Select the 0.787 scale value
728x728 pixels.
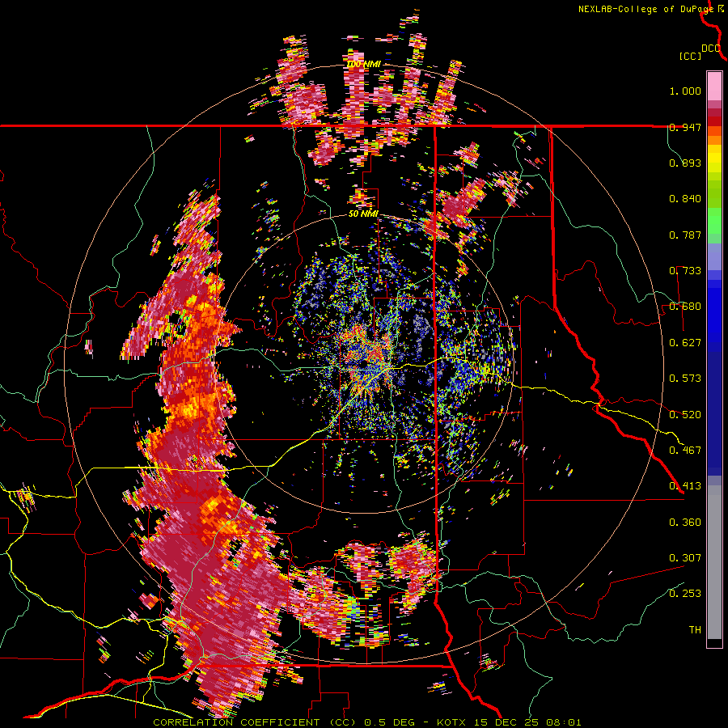click(685, 235)
